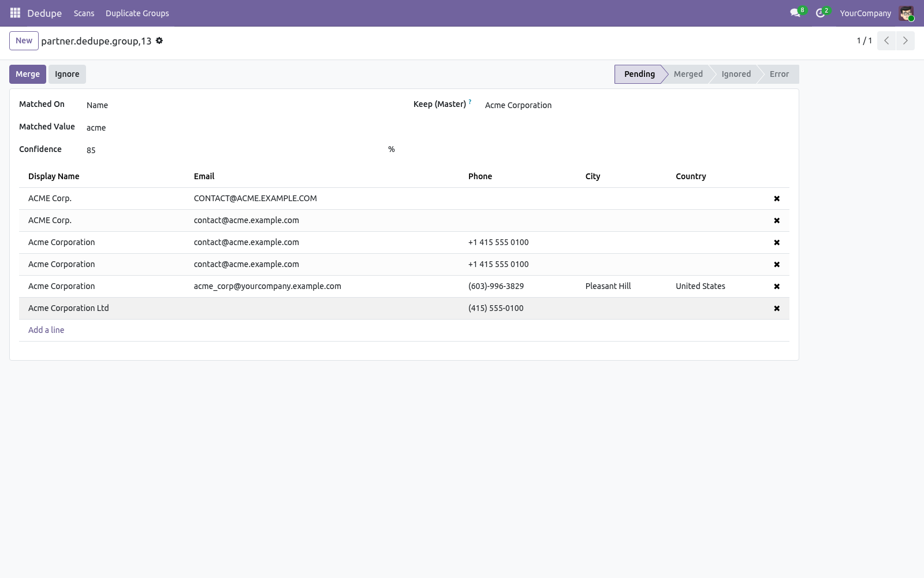
Task: Open the help tooltip for Keep (Master)
Action: coord(470,102)
